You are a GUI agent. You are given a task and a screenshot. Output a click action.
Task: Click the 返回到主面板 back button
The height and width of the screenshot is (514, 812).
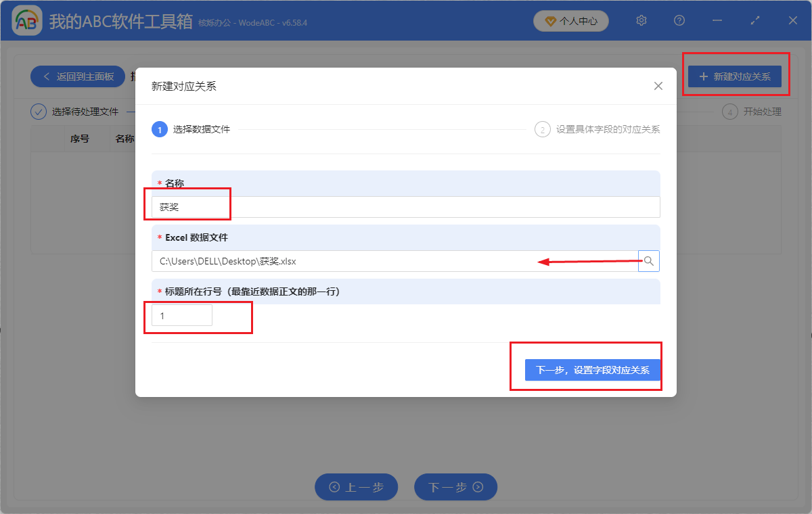77,76
